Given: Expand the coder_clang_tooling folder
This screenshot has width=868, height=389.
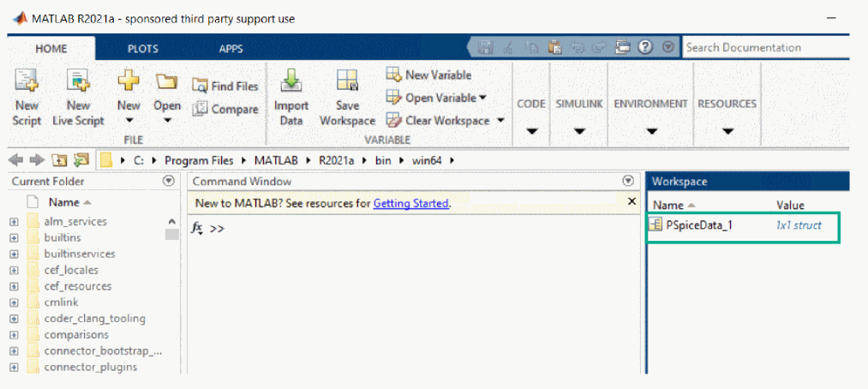Looking at the screenshot, I should point(15,319).
